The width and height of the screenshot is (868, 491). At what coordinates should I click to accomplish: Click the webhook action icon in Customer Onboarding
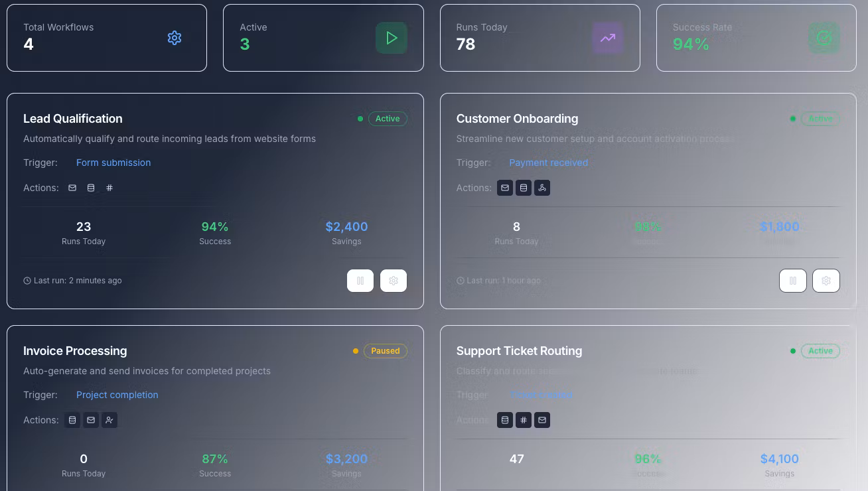coord(542,188)
